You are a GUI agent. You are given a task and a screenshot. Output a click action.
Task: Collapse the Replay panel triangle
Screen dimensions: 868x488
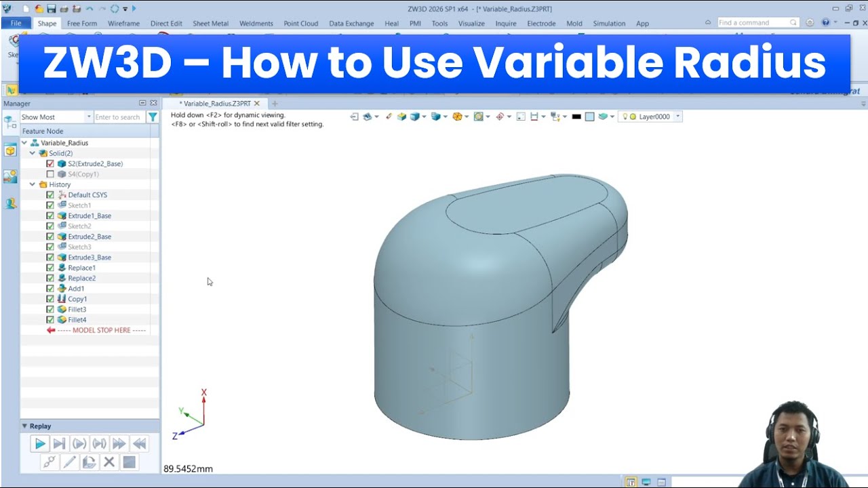tap(25, 426)
